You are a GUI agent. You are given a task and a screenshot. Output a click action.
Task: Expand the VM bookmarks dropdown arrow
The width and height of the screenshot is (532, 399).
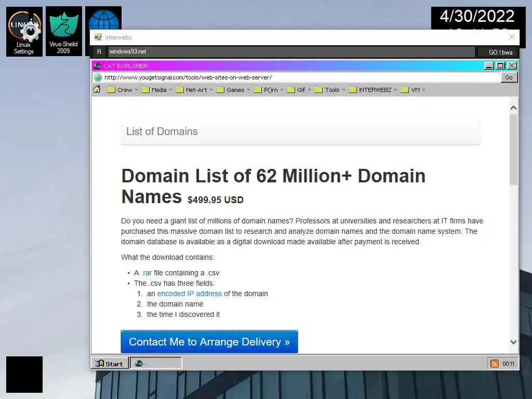423,90
